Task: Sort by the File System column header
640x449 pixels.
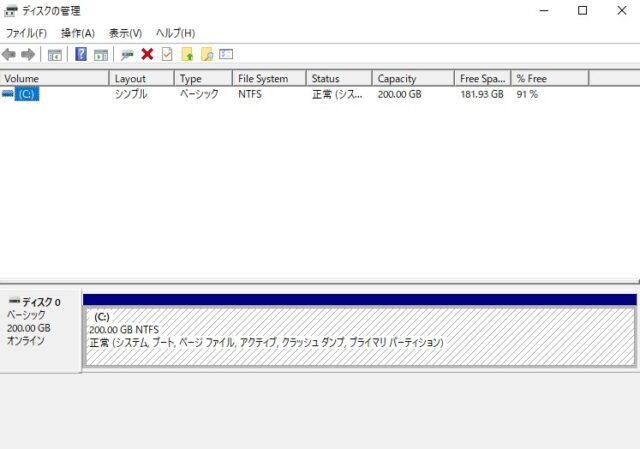Action: point(269,78)
